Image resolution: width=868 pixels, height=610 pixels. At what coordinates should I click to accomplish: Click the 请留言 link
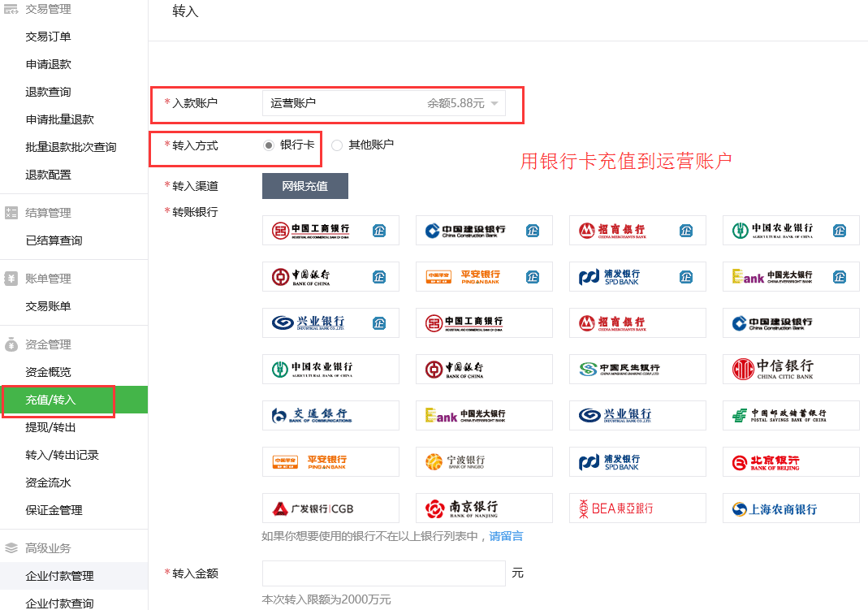click(x=506, y=536)
